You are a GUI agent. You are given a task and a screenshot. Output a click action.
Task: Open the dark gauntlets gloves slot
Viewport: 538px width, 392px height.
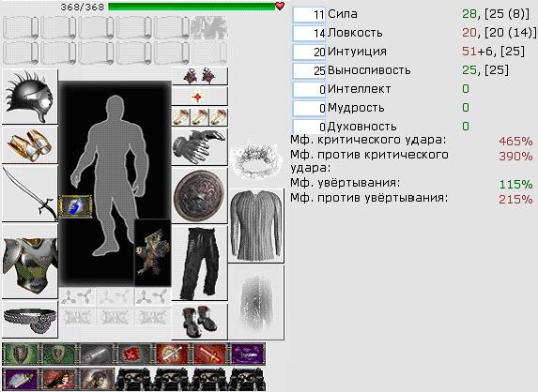(x=200, y=146)
